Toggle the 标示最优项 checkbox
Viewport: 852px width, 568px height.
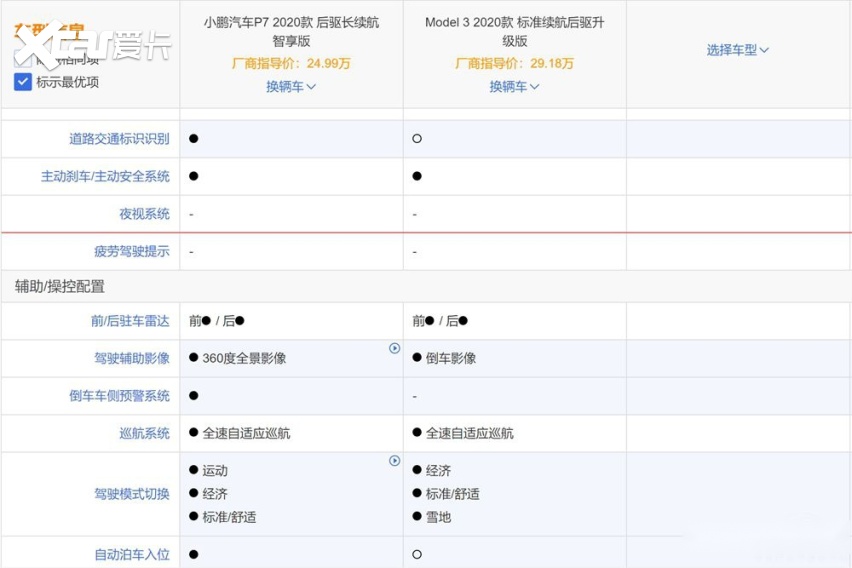point(23,82)
